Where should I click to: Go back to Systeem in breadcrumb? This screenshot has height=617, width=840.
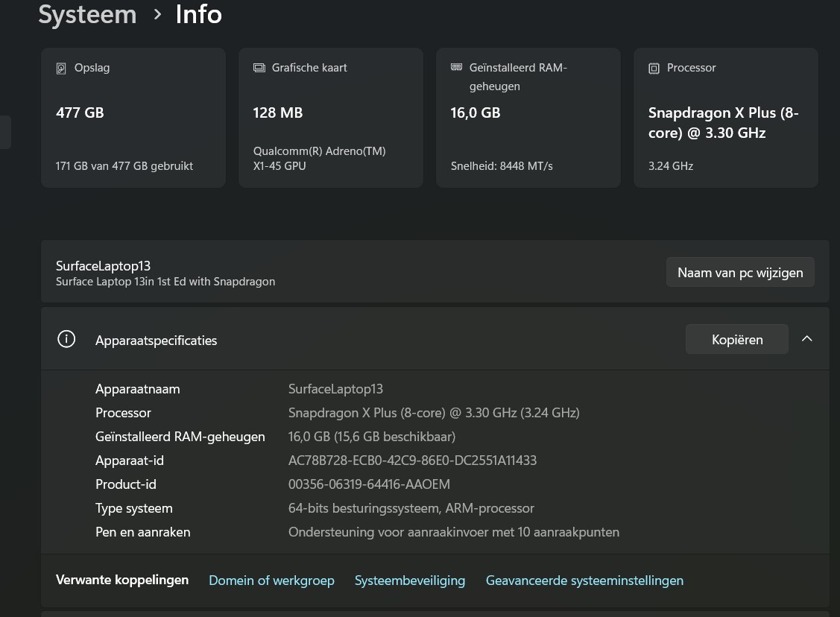coord(87,14)
